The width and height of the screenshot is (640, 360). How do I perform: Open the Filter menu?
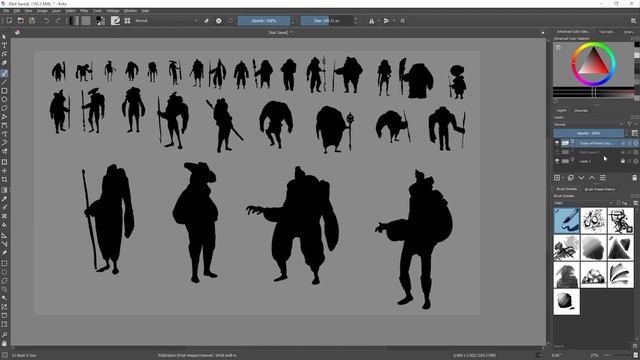point(84,11)
